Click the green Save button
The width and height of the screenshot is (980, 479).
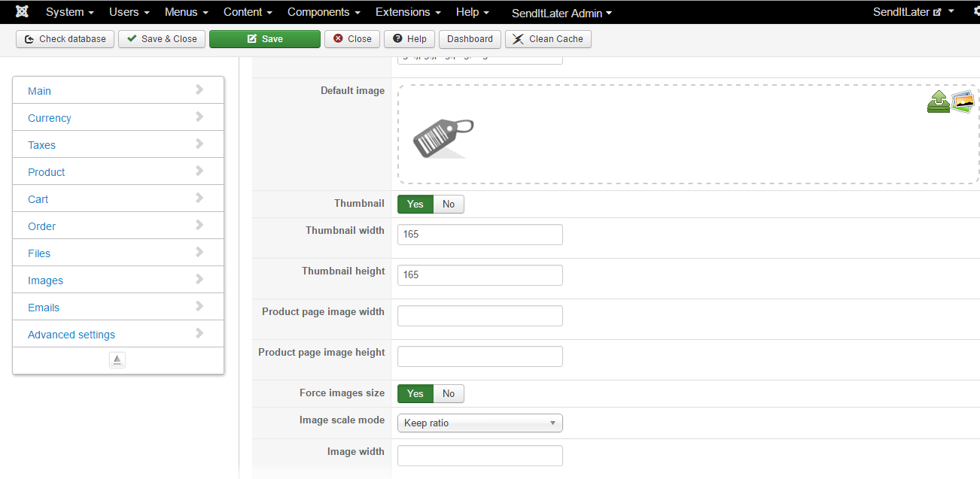[265, 39]
